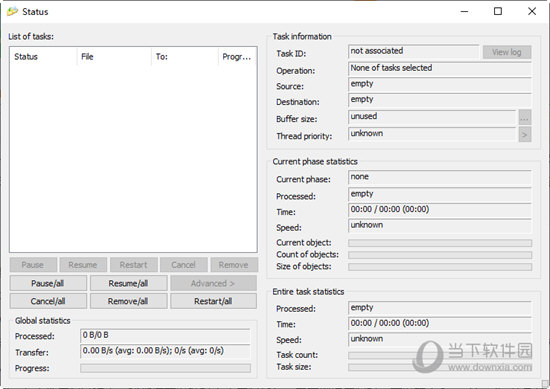
Task: Open thread priority arrow menu button
Action: tap(525, 134)
